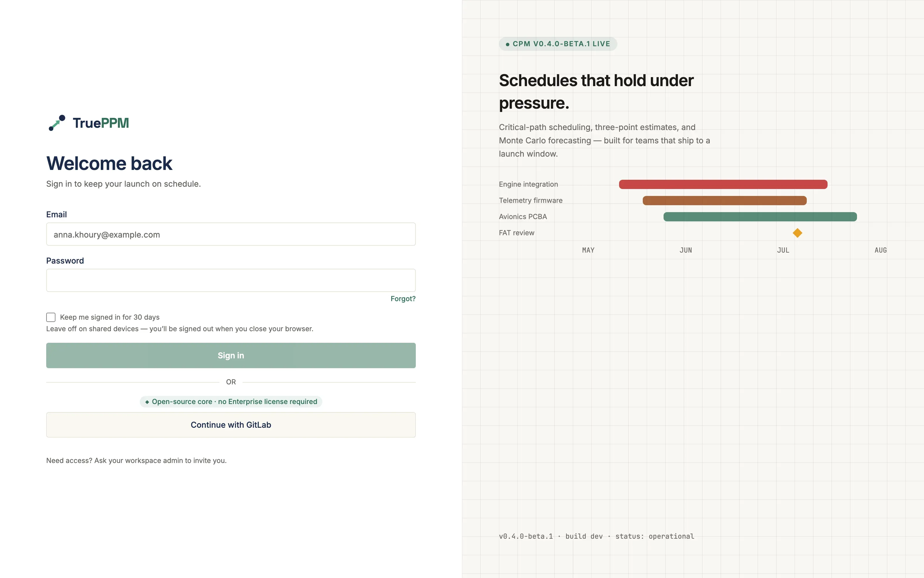Click the Engine integration label
The image size is (924, 578).
coord(528,184)
